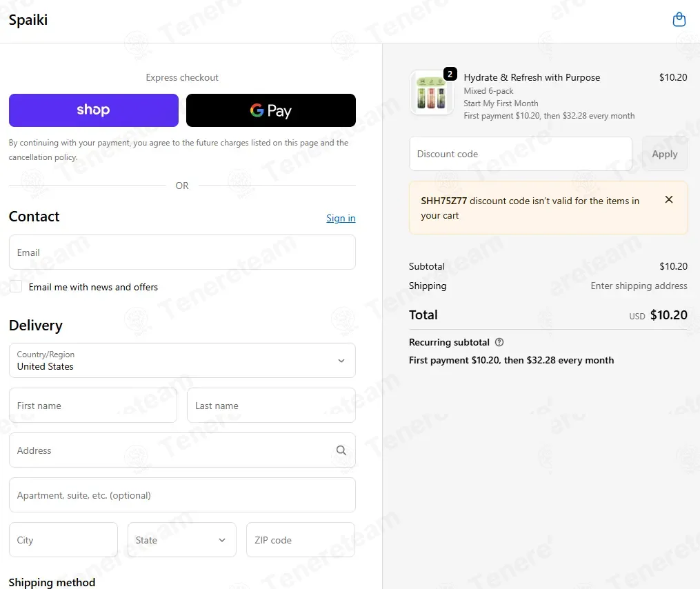
Task: Click the Spaiki store logo
Action: pyautogui.click(x=28, y=19)
